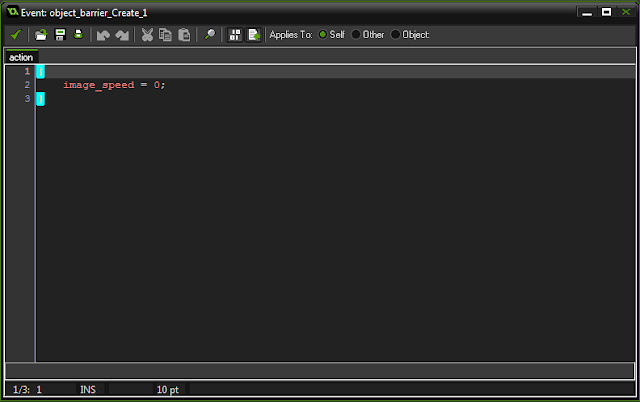The image size is (640, 402).
Task: Close the event code window
Action: point(626,12)
